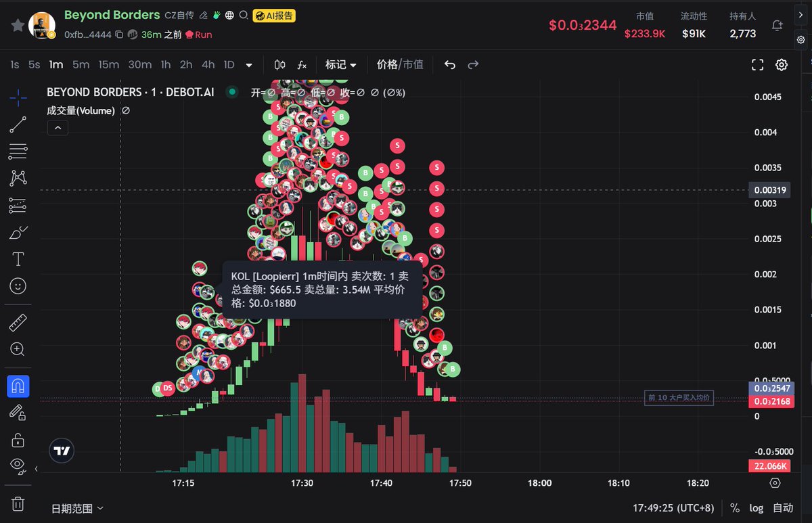Copy the 0xfb...4444 contract address
812x523 pixels.
click(119, 35)
